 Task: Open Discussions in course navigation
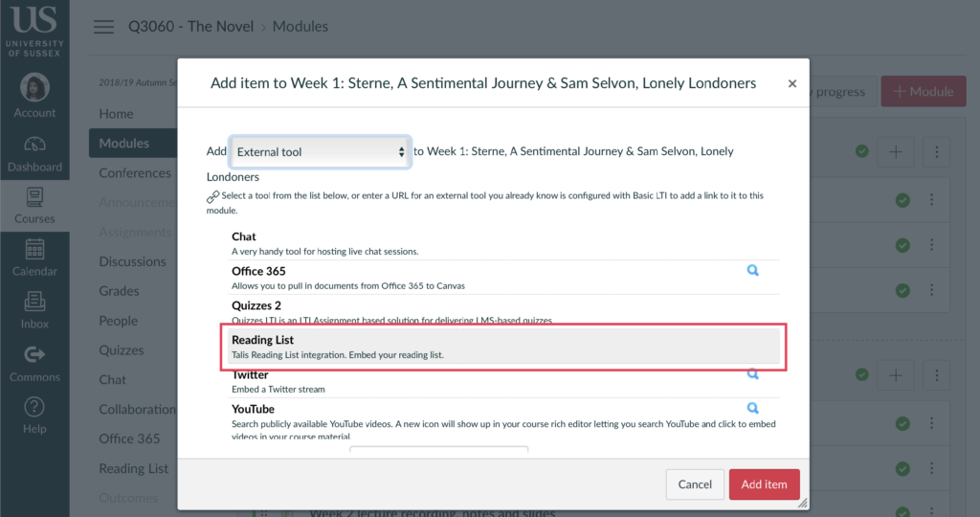132,261
